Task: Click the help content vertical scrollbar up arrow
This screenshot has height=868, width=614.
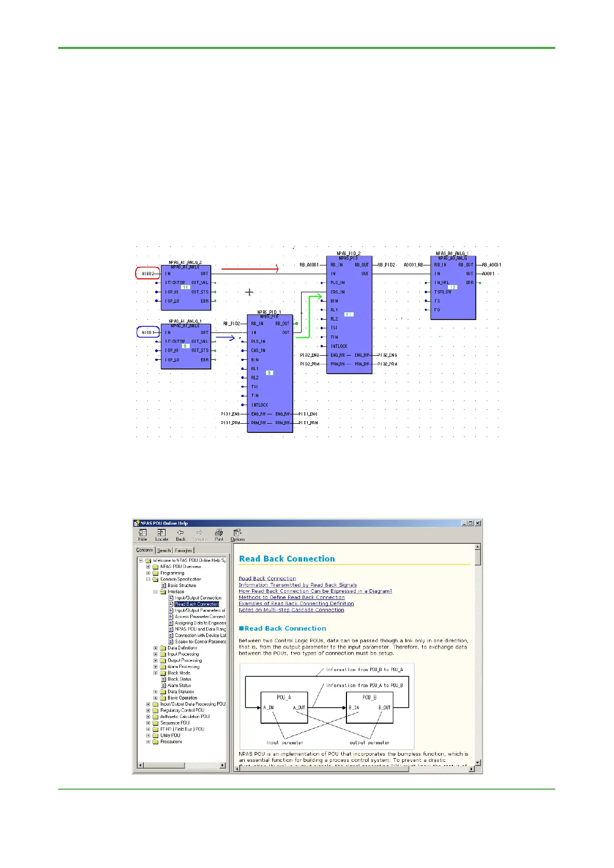Action: coord(477,547)
